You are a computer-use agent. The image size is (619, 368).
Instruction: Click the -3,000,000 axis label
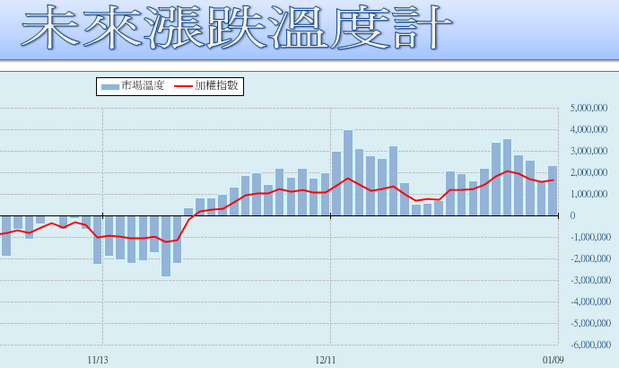pyautogui.click(x=590, y=280)
